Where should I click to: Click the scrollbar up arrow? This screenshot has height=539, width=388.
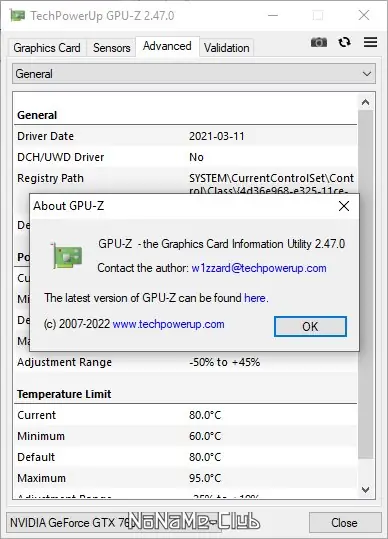point(366,102)
